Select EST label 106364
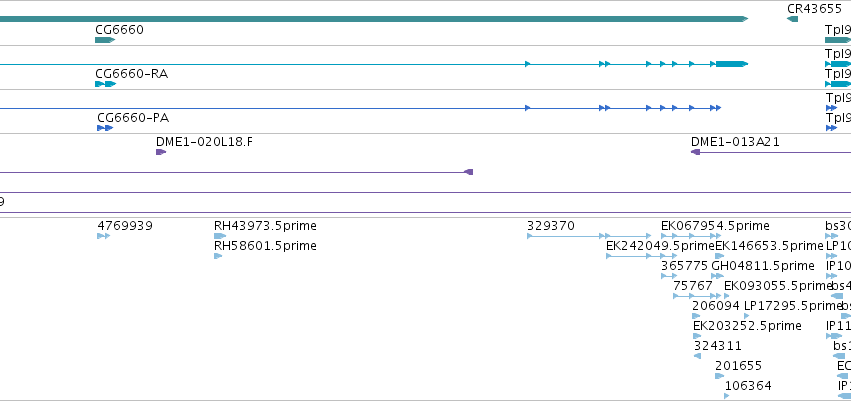The image size is (851, 401). click(x=748, y=386)
